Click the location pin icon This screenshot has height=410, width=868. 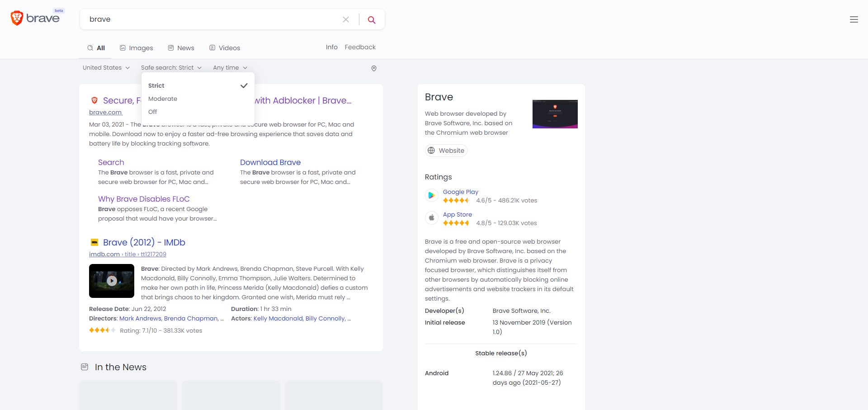point(374,68)
